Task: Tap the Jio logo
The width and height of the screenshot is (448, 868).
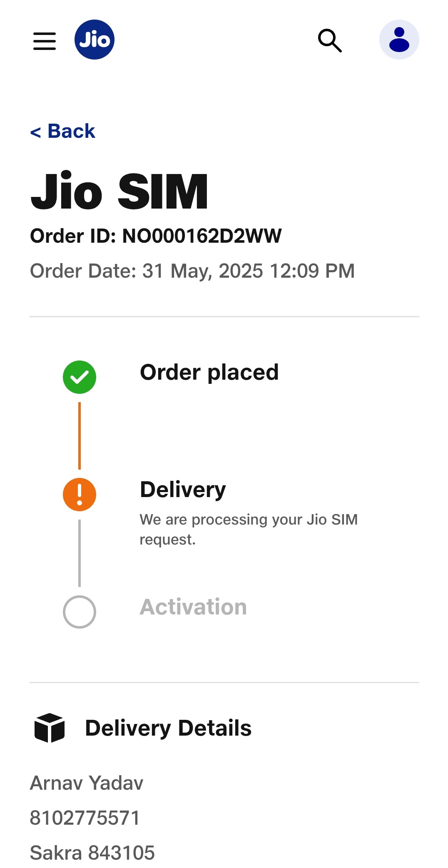Action: (95, 40)
